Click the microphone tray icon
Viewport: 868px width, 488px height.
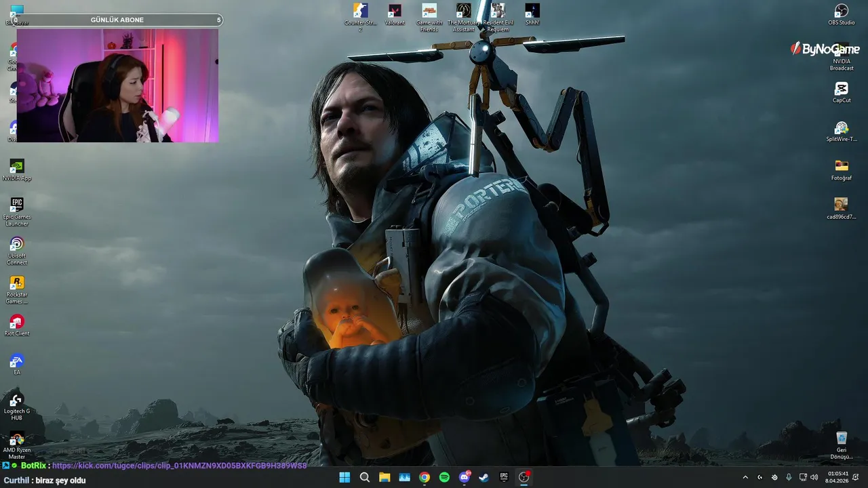789,477
